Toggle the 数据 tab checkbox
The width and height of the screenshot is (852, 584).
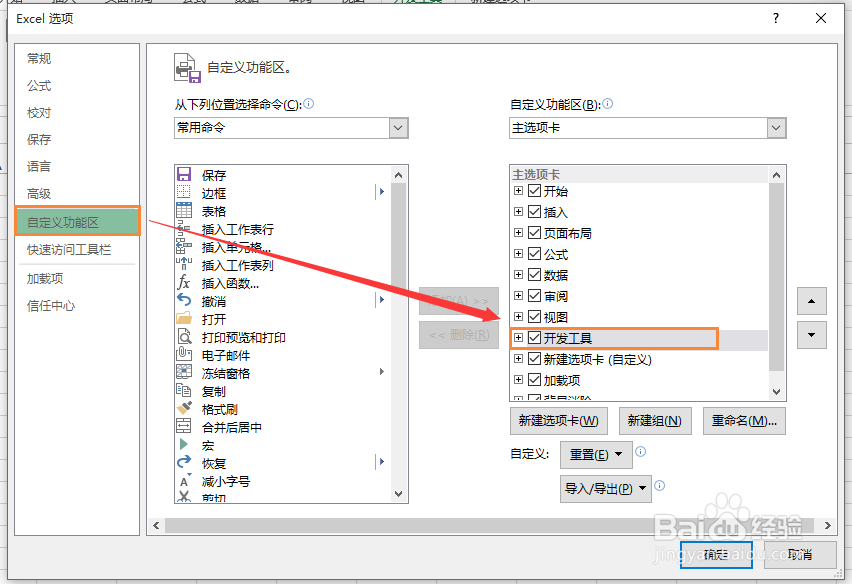pos(535,275)
